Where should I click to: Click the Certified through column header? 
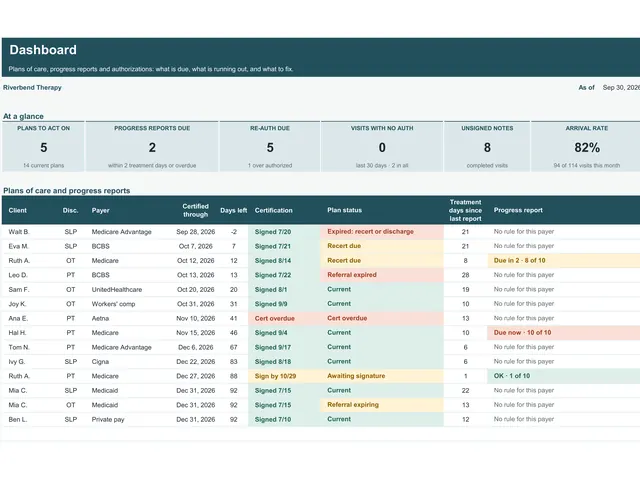tap(196, 210)
